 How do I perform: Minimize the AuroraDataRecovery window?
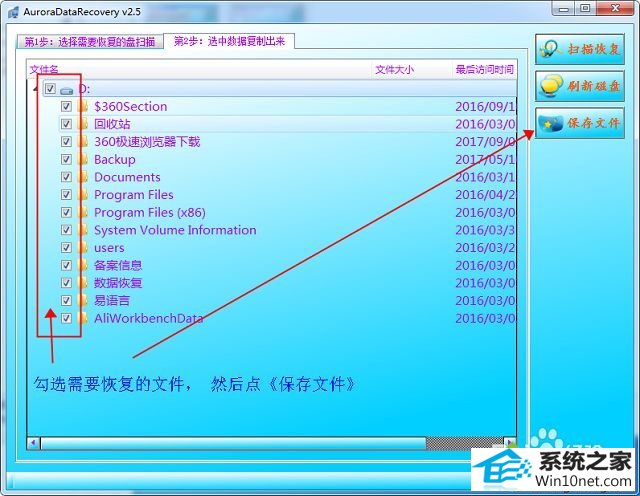click(x=564, y=8)
